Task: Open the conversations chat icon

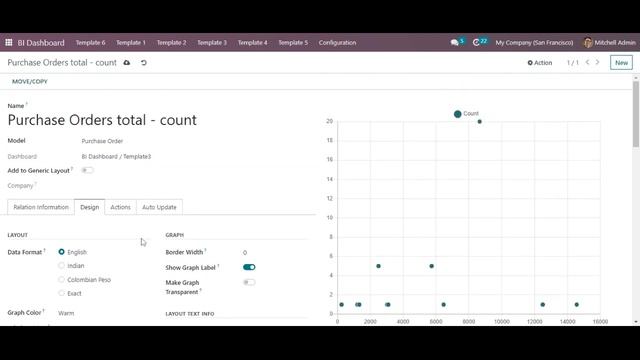Action: point(455,42)
